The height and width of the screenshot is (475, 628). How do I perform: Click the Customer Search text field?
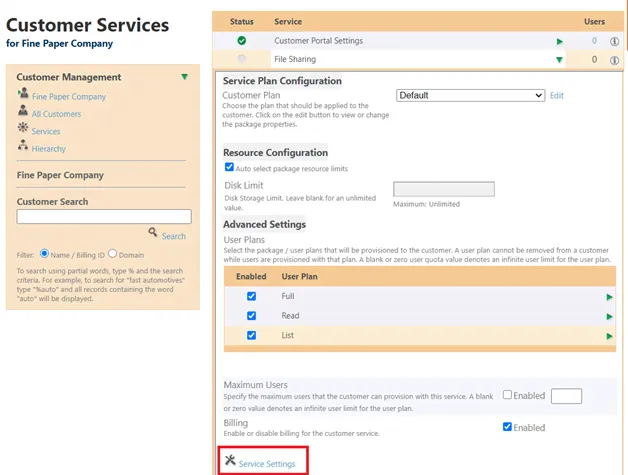click(x=104, y=216)
